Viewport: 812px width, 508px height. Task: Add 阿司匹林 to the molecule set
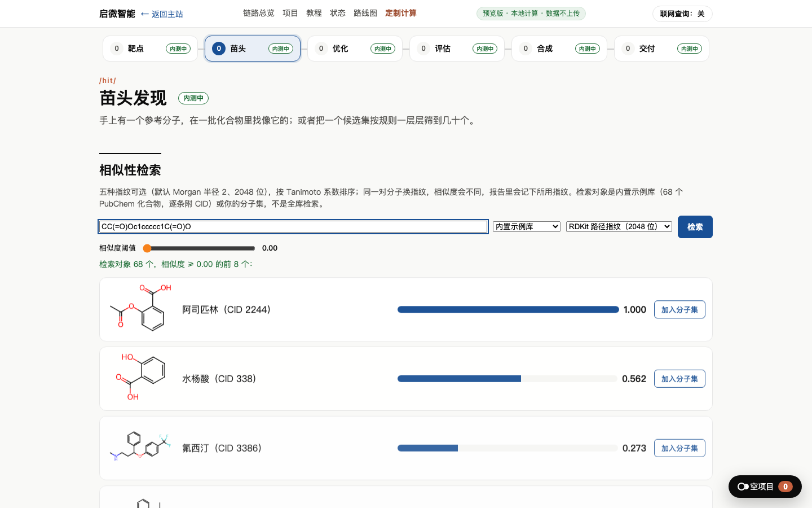pyautogui.click(x=679, y=309)
